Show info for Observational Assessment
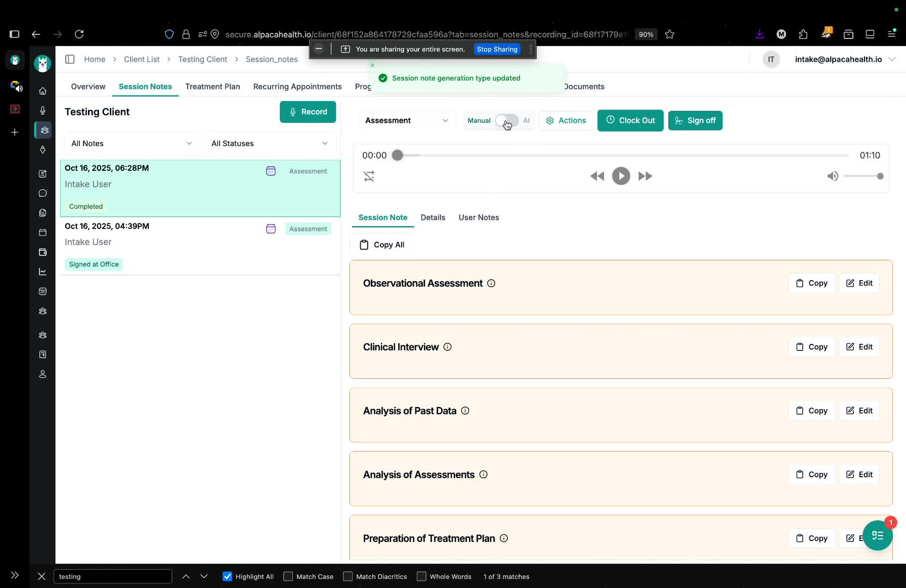The image size is (906, 588). (491, 283)
